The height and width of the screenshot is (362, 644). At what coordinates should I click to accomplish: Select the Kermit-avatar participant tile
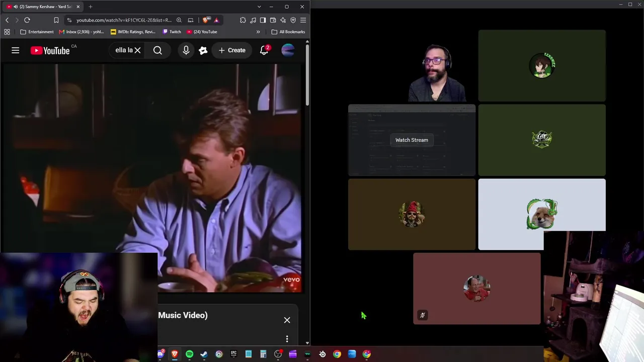542,66
